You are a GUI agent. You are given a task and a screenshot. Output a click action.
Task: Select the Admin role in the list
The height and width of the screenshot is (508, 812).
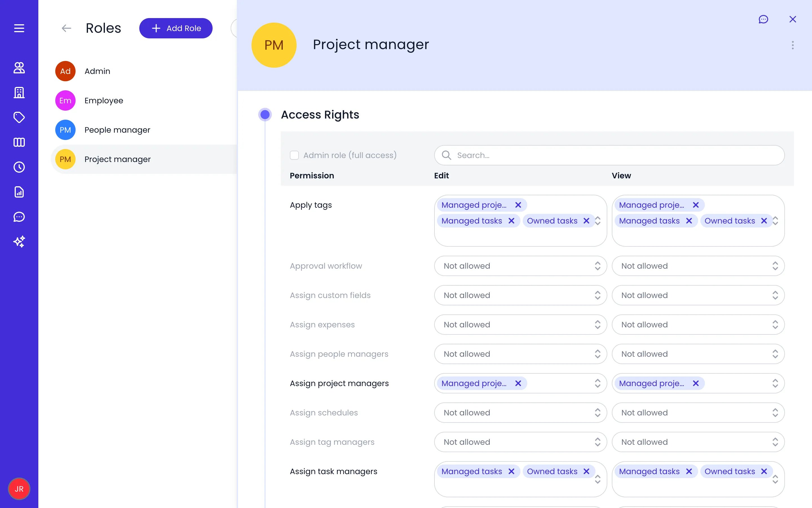point(144,71)
